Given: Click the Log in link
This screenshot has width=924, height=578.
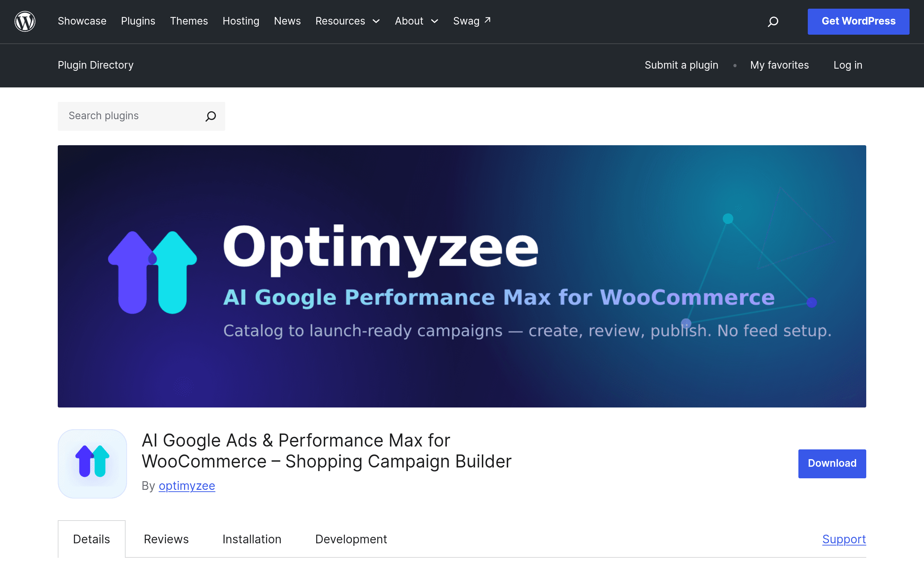Looking at the screenshot, I should (x=847, y=65).
